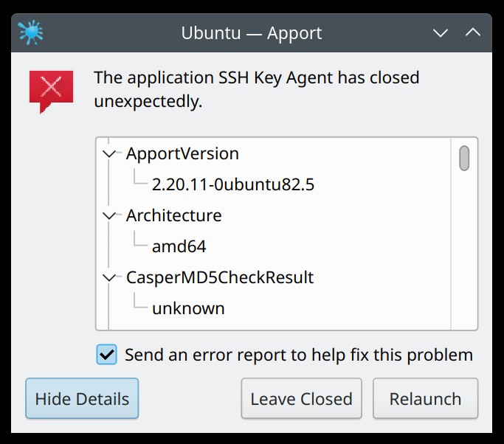Click the error report checkbox label text
This screenshot has width=504, height=444.
point(299,355)
